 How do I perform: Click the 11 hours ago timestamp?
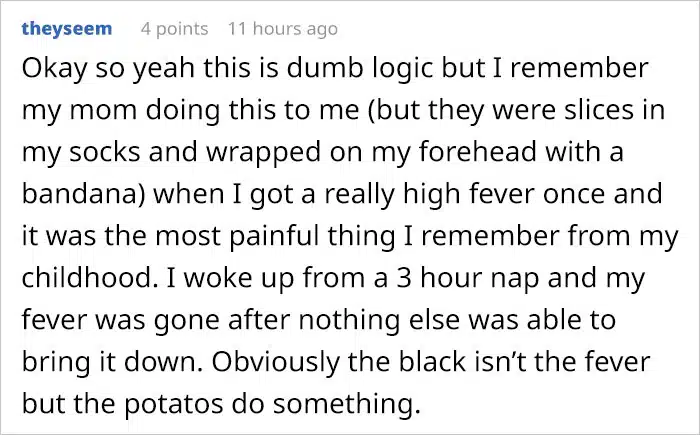[283, 29]
